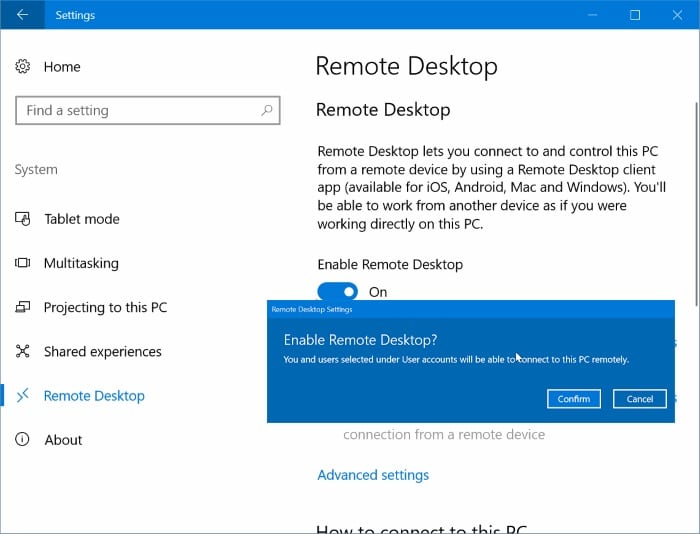Click the Home label in sidebar
This screenshot has height=534, width=700.
tap(62, 67)
